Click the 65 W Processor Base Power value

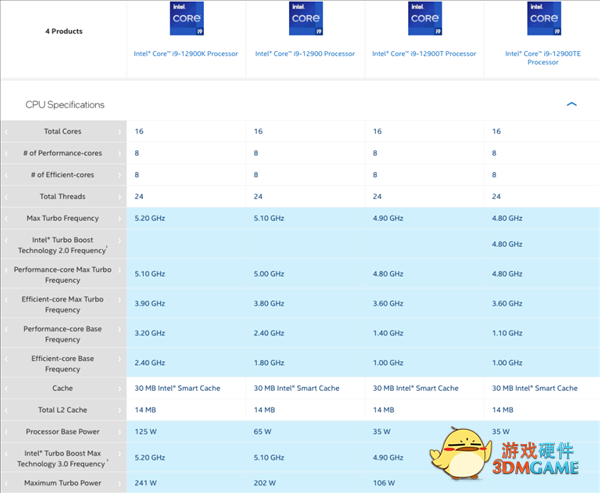coord(262,432)
